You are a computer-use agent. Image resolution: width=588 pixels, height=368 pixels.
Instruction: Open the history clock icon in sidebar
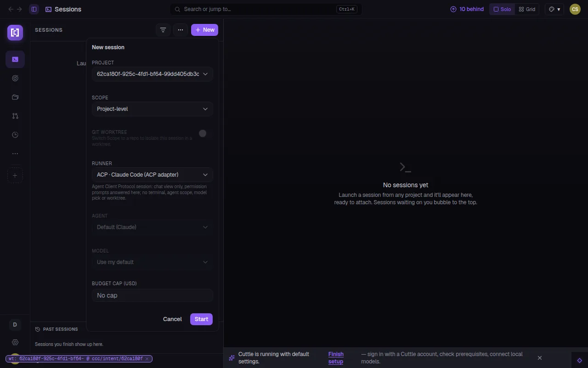15,135
